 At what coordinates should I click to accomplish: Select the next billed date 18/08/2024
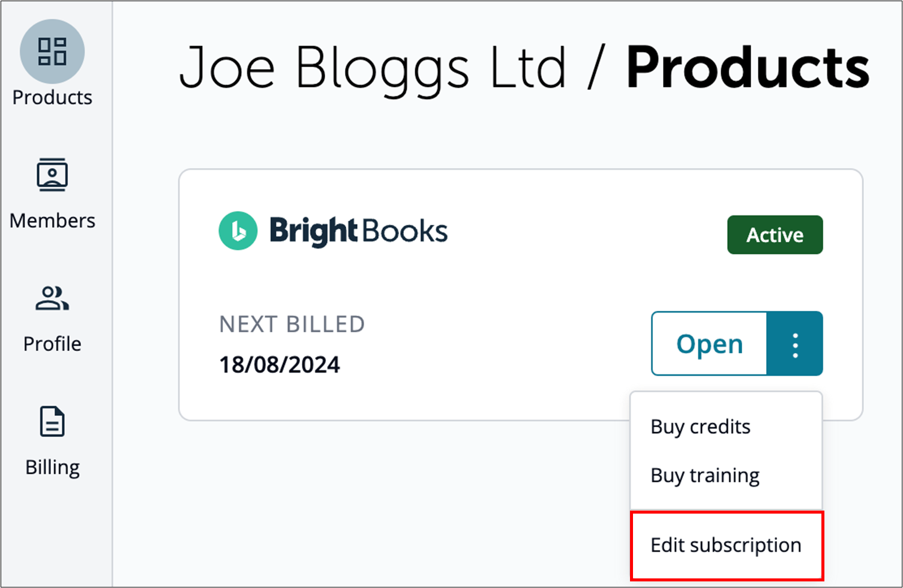tap(280, 365)
